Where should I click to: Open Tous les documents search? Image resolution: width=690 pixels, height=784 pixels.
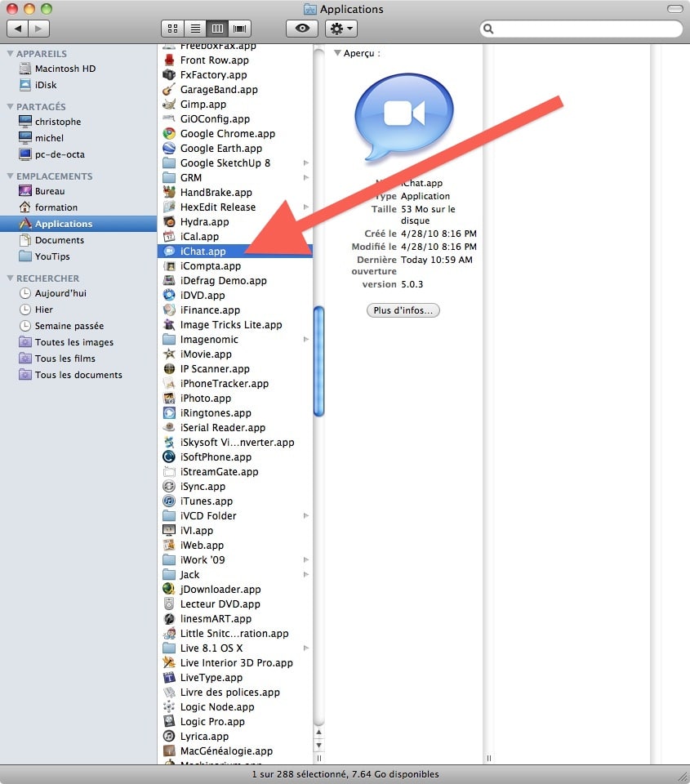click(78, 375)
